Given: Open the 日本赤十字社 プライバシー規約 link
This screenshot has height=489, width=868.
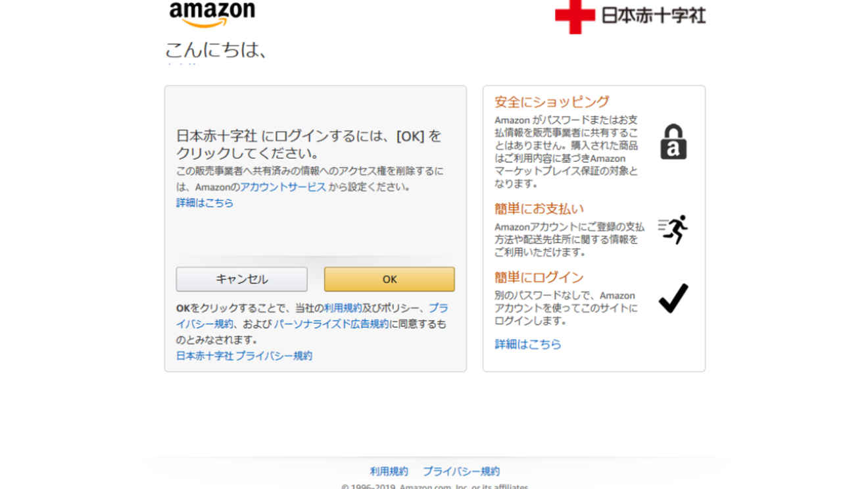Looking at the screenshot, I should click(244, 356).
